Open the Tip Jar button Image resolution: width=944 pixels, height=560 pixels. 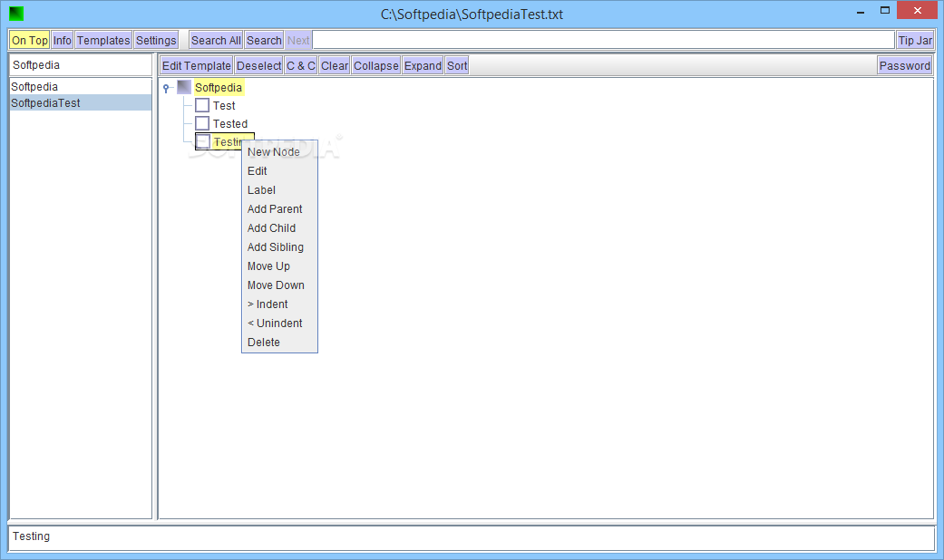point(915,40)
